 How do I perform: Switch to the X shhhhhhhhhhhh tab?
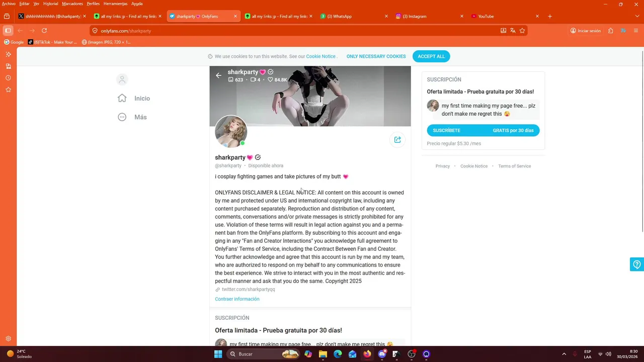pos(52,16)
